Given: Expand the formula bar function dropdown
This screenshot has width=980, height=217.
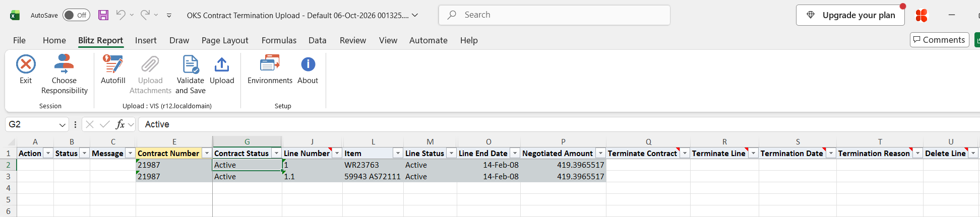Looking at the screenshot, I should click(131, 124).
